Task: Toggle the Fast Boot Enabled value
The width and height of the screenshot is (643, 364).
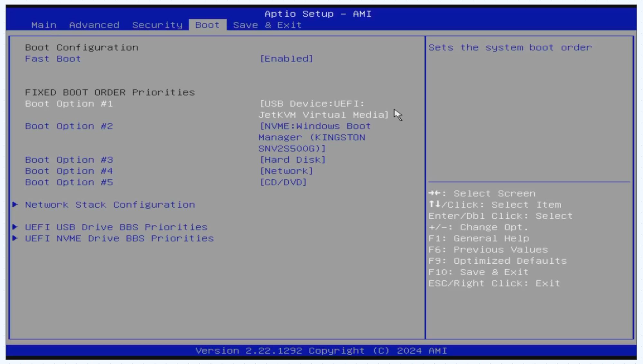Action: 286,59
